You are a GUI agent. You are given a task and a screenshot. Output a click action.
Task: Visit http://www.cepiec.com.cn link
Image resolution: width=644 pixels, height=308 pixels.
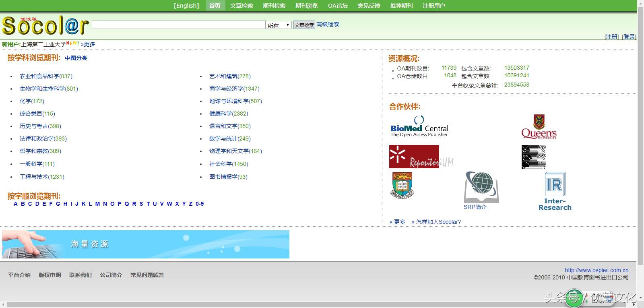coord(597,270)
